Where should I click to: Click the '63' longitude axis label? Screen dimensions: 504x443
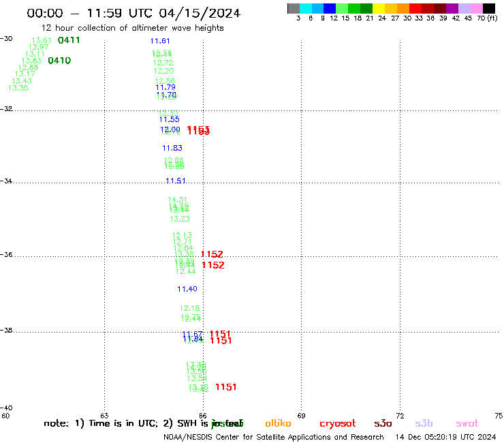point(104,415)
